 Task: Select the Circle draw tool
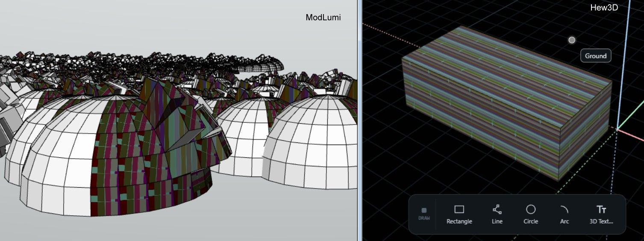(x=531, y=214)
